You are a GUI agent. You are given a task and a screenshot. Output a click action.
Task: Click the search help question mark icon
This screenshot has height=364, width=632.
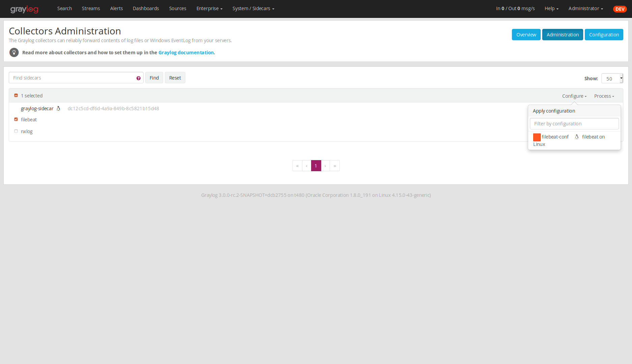tap(139, 78)
